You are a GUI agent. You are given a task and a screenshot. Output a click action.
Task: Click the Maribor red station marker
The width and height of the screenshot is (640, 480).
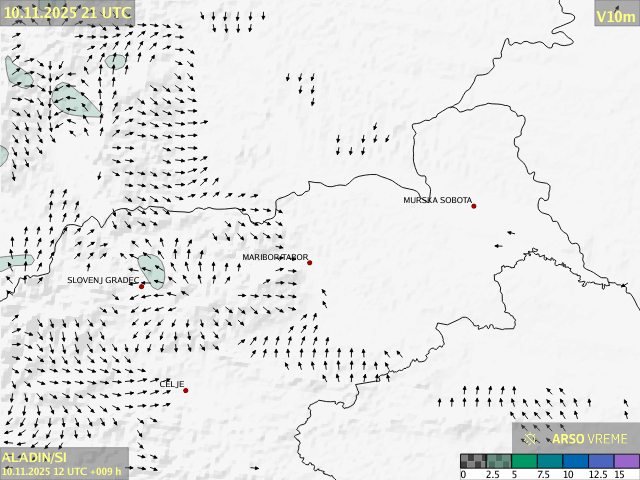[310, 263]
